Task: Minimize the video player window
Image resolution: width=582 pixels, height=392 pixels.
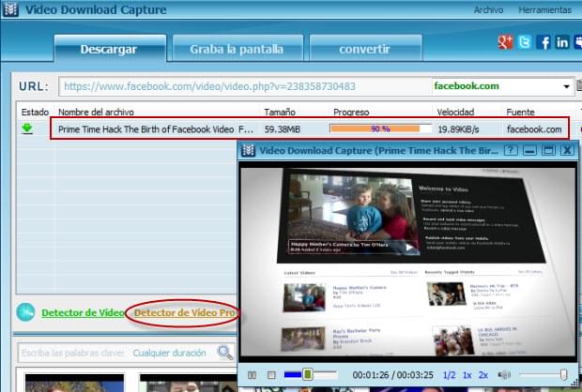Action: 529,150
